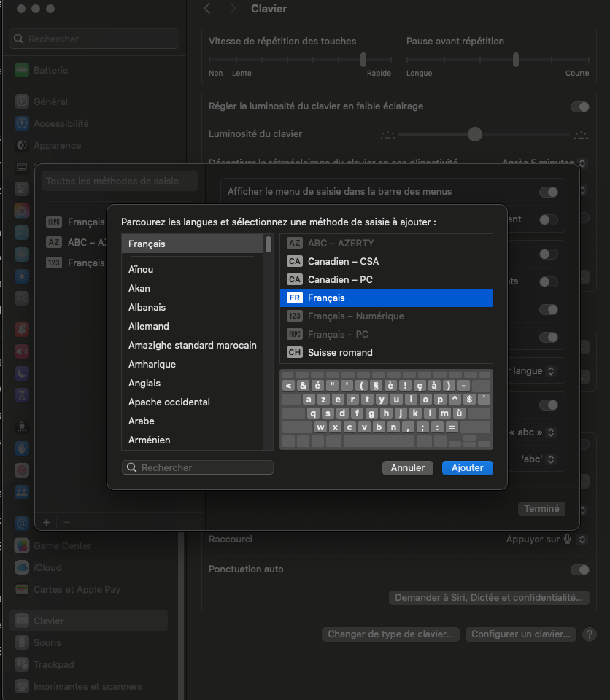The width and height of the screenshot is (610, 700).
Task: Click the plus button under input sources
Action: pyautogui.click(x=46, y=522)
